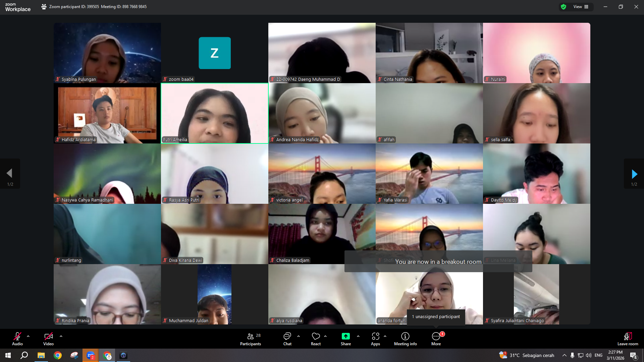Screen dimensions: 644x362
Task: Click the Zoom Workplace logo
Action: pyautogui.click(x=18, y=7)
